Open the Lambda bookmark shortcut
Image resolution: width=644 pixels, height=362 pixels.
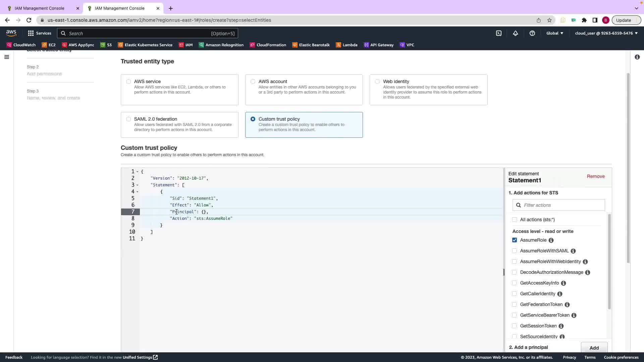tap(346, 45)
